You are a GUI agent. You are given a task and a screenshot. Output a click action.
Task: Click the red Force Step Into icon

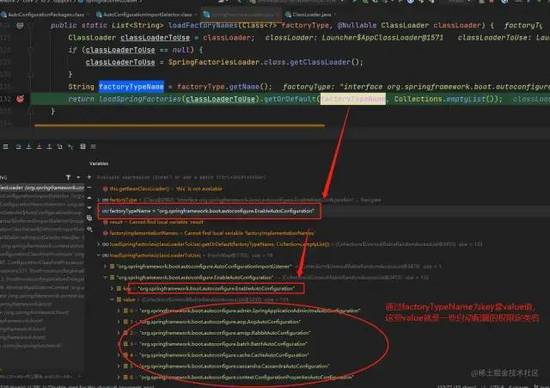tap(39, 147)
